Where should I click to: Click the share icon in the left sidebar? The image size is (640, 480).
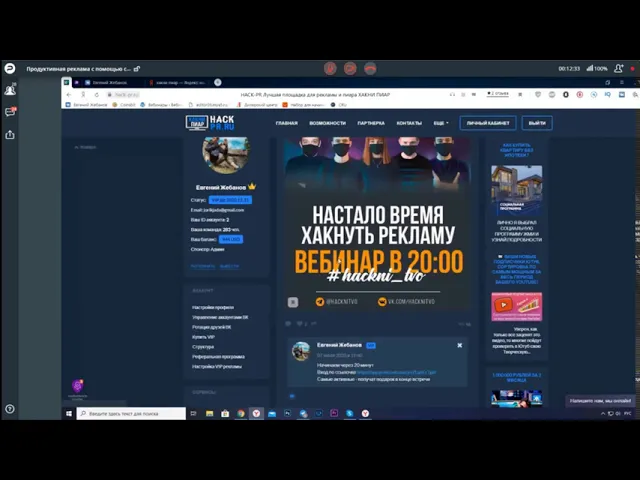(10, 134)
